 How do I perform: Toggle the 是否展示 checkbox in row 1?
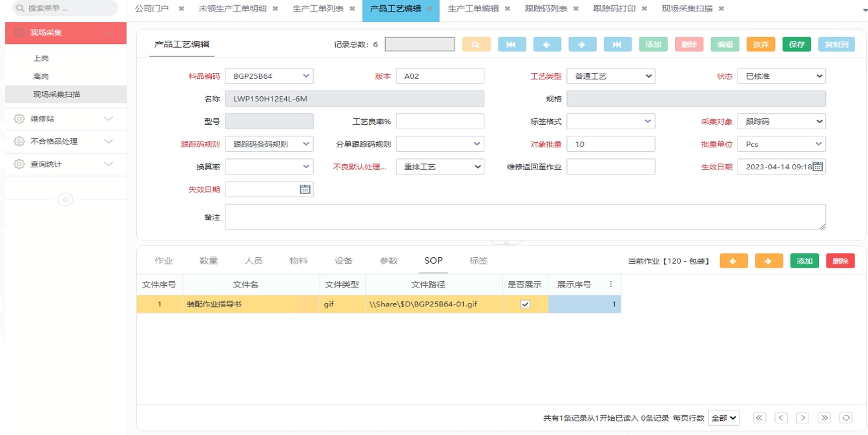pos(525,304)
